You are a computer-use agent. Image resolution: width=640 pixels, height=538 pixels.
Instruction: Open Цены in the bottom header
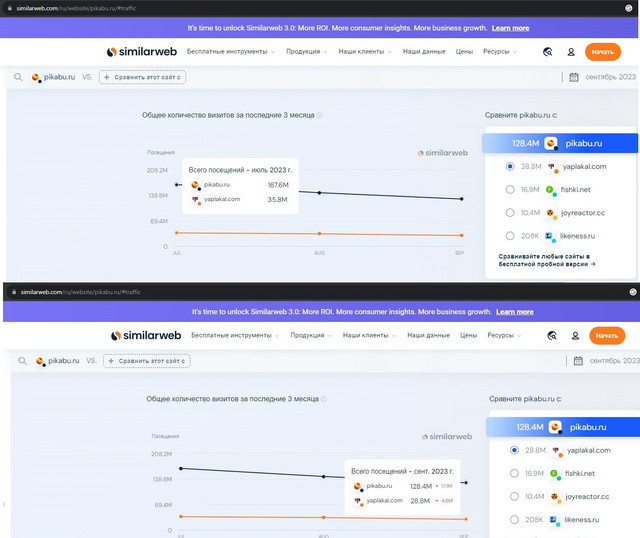pyautogui.click(x=468, y=335)
